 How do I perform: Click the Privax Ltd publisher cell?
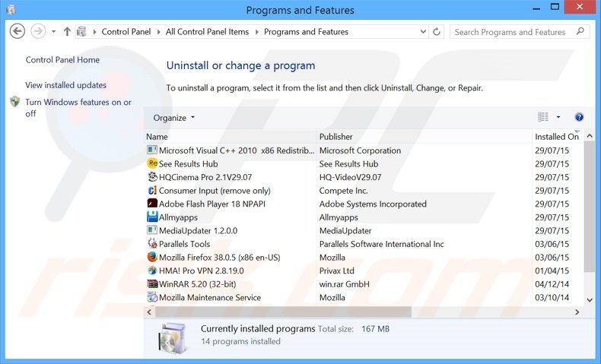click(337, 271)
